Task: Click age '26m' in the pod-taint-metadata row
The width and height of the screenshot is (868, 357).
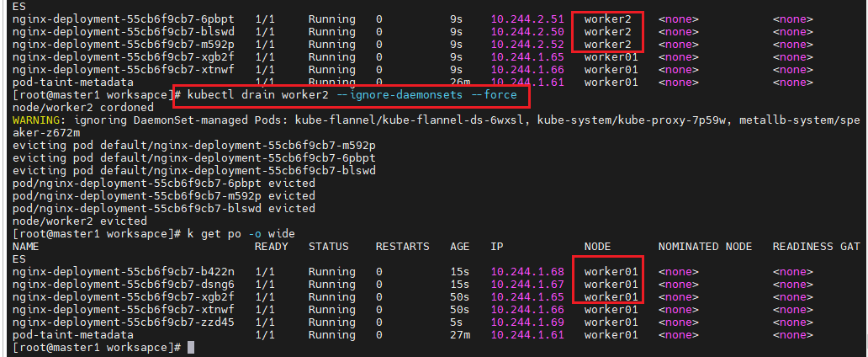Action: 460,83
